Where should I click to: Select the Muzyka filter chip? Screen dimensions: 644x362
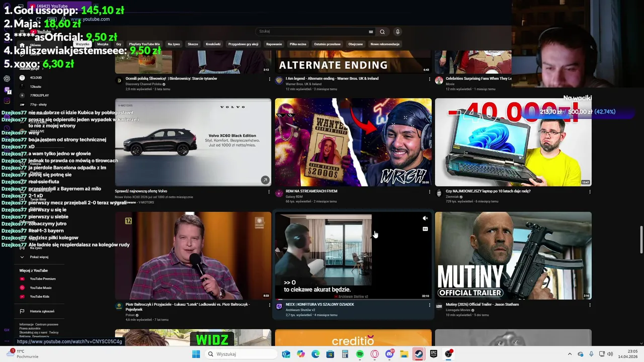pyautogui.click(x=103, y=44)
